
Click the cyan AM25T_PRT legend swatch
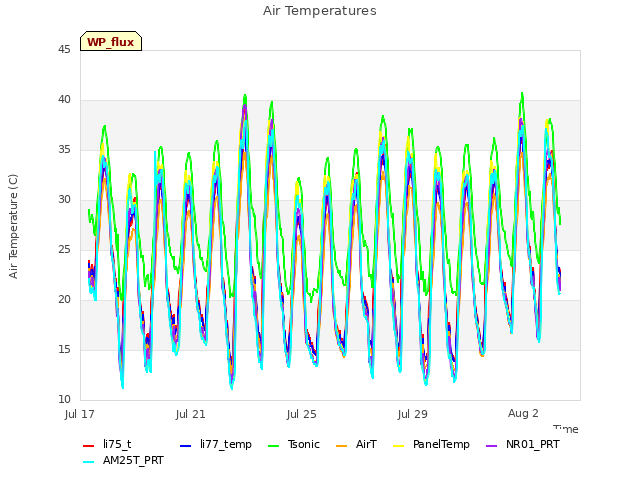pos(89,462)
